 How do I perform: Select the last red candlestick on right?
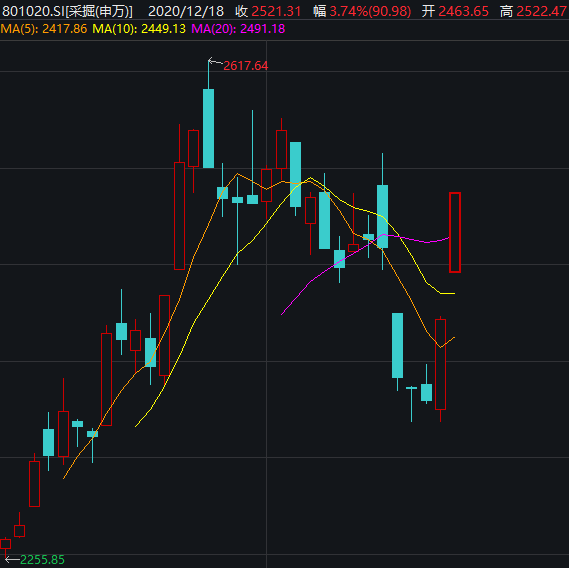coord(455,232)
